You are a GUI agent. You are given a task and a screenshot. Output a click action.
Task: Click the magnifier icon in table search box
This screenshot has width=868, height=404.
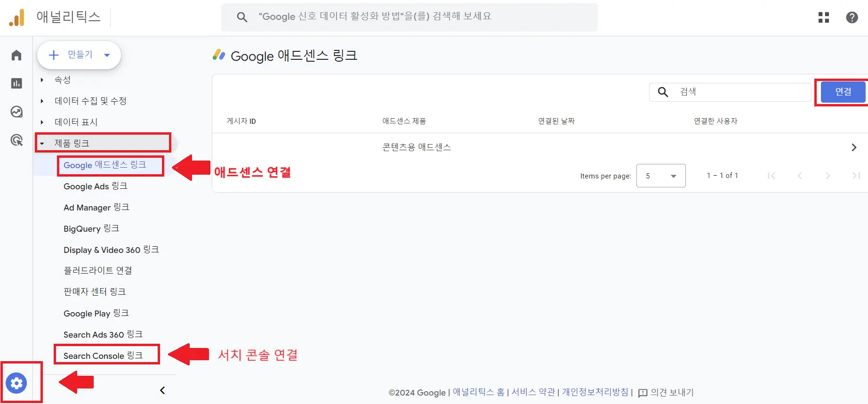coord(663,92)
